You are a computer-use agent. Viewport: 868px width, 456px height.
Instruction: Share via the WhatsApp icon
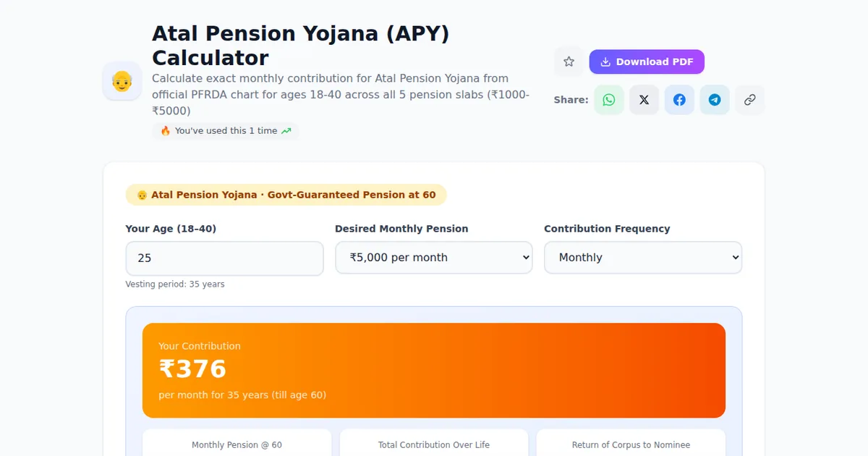(609, 100)
